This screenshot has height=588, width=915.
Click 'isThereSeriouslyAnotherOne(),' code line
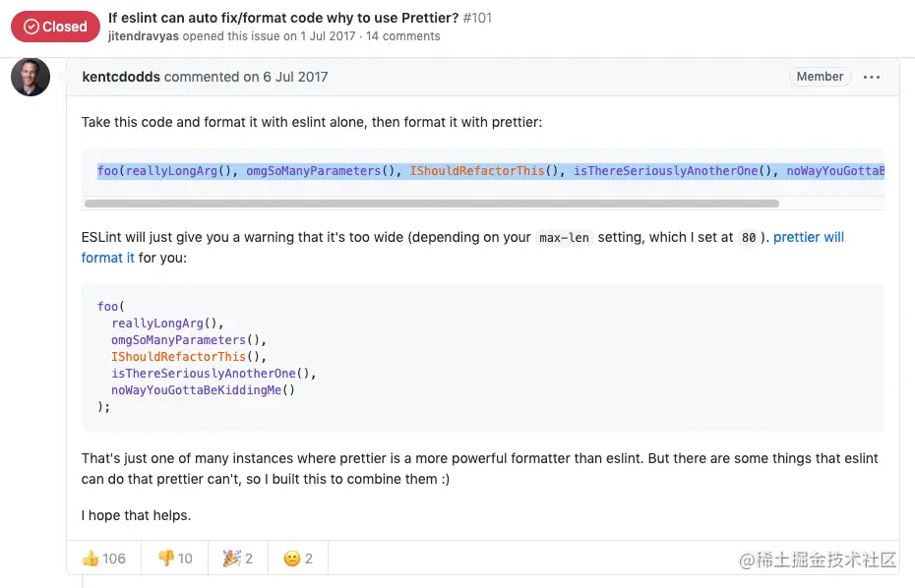point(213,374)
